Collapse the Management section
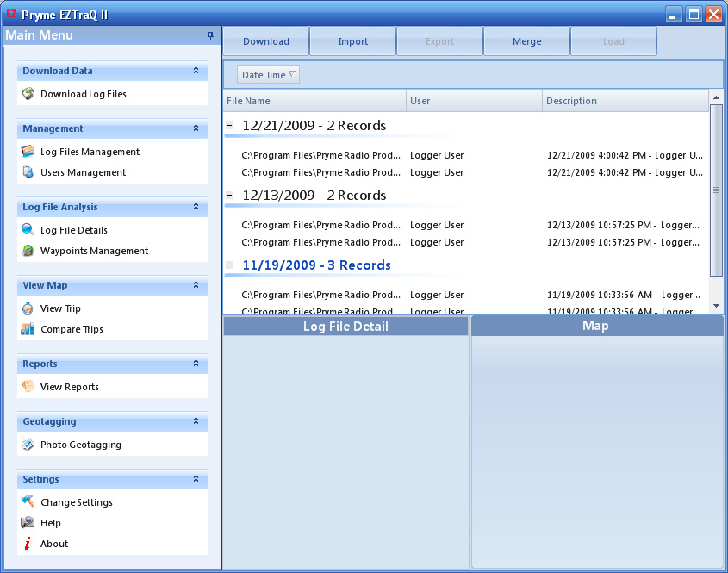The image size is (728, 573). click(x=196, y=128)
